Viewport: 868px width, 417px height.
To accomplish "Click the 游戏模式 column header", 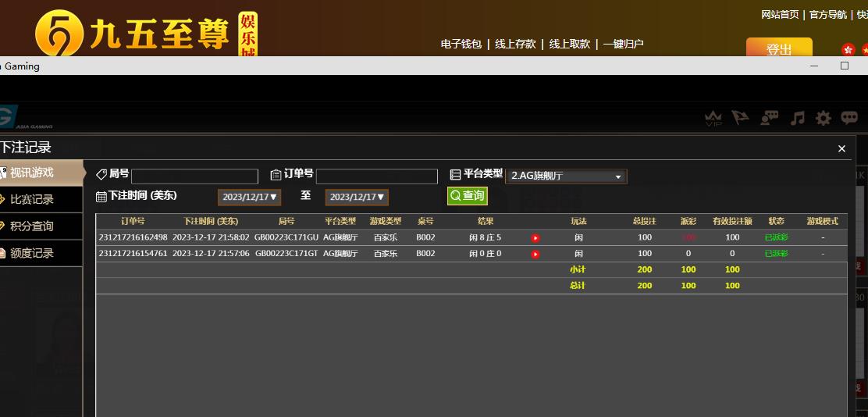I will click(x=823, y=221).
